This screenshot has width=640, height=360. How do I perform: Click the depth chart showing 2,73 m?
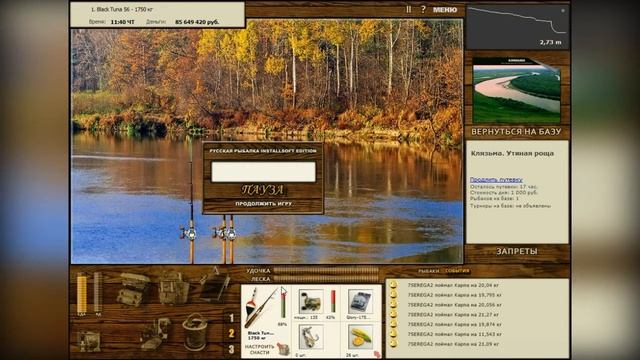click(x=518, y=27)
